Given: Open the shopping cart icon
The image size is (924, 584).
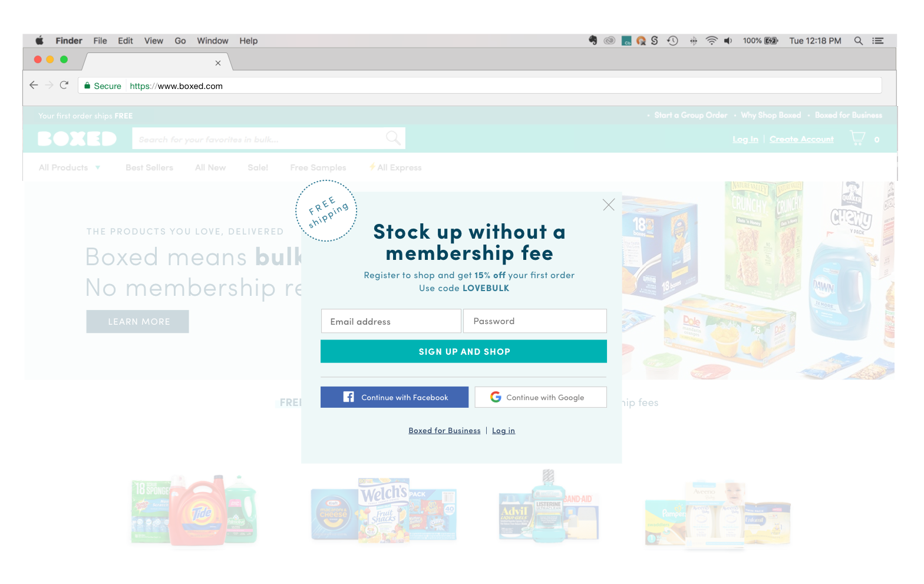Looking at the screenshot, I should pos(857,138).
